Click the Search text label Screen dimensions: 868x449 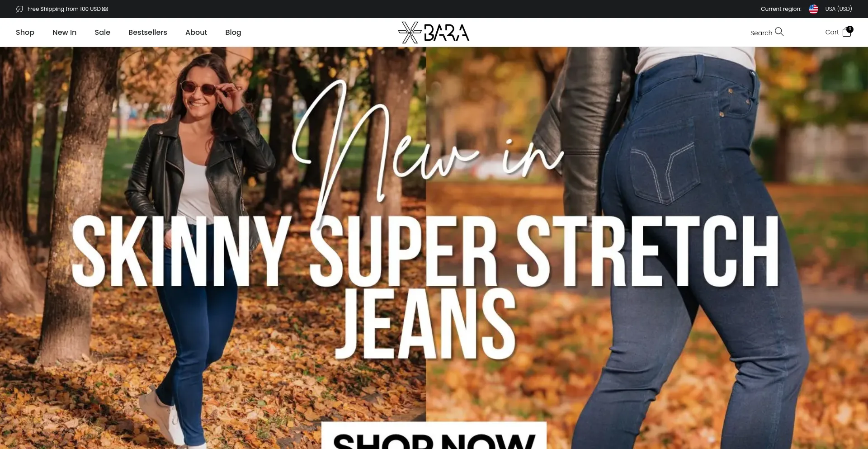point(761,33)
